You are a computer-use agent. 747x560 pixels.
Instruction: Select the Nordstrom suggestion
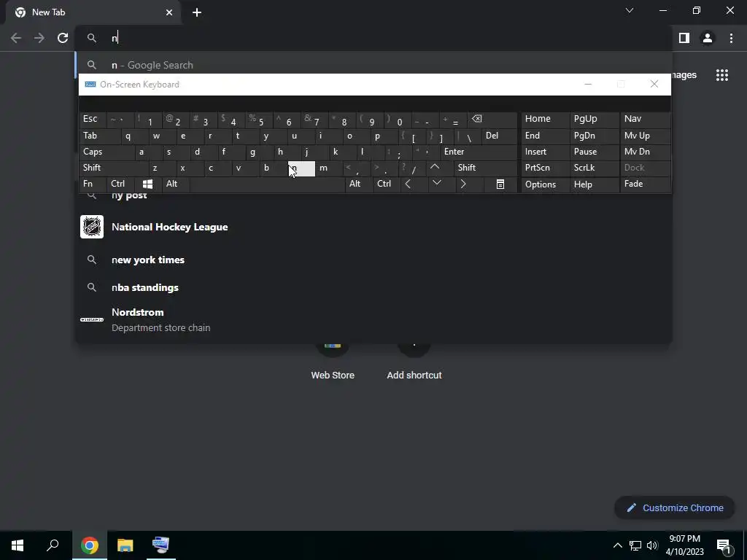[x=374, y=319]
